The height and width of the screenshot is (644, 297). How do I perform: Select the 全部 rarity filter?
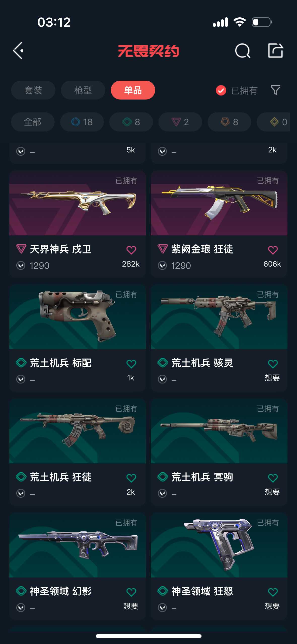(33, 122)
